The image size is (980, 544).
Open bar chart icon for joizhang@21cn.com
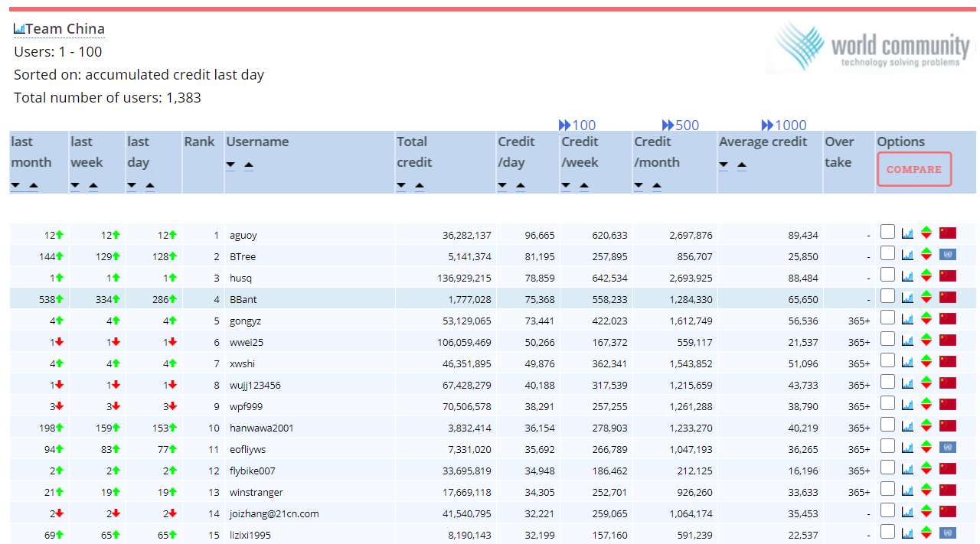point(908,512)
